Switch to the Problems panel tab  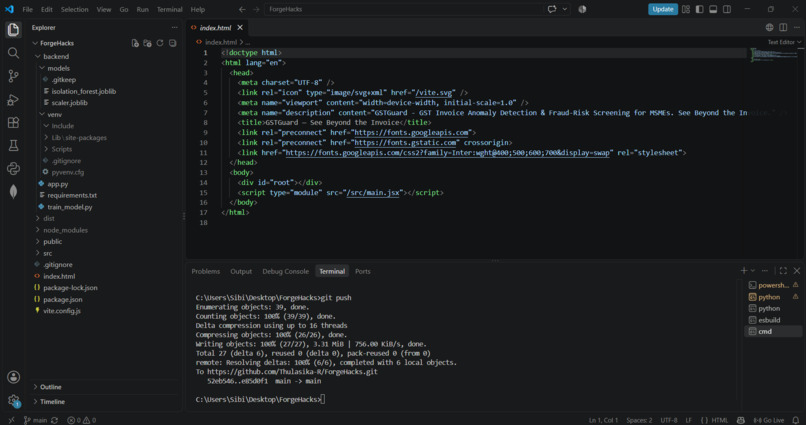point(206,271)
